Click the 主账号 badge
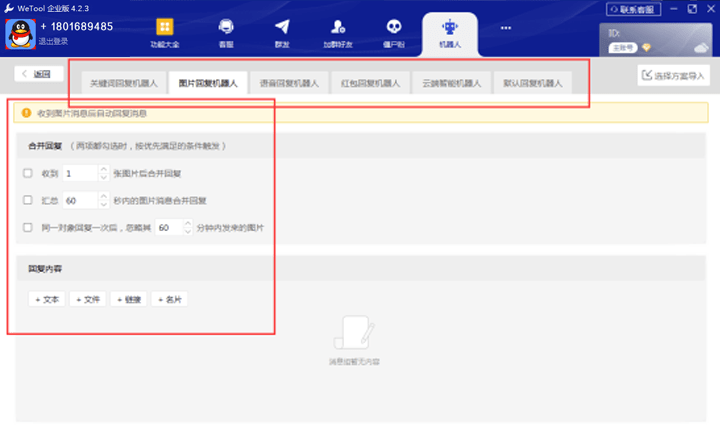Image resolution: width=720 pixels, height=433 pixels. click(x=623, y=47)
